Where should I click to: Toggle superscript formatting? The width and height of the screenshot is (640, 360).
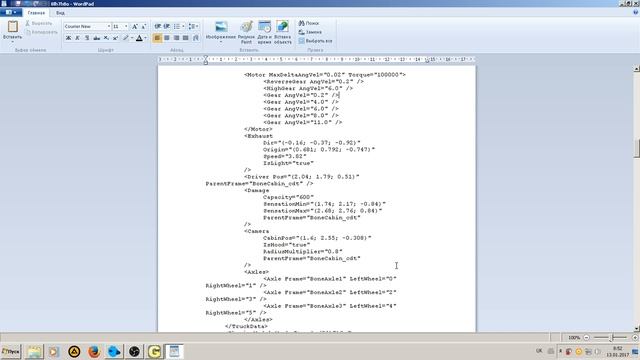(x=115, y=38)
